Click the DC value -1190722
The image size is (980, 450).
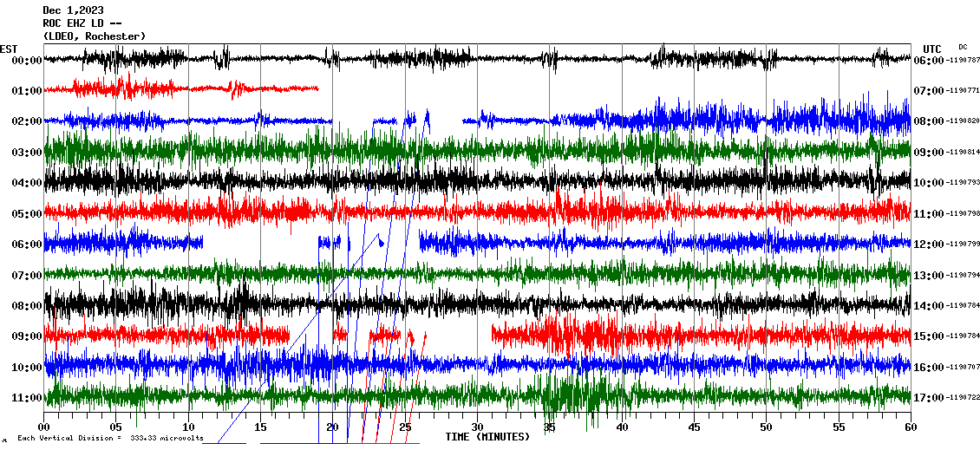(x=962, y=397)
